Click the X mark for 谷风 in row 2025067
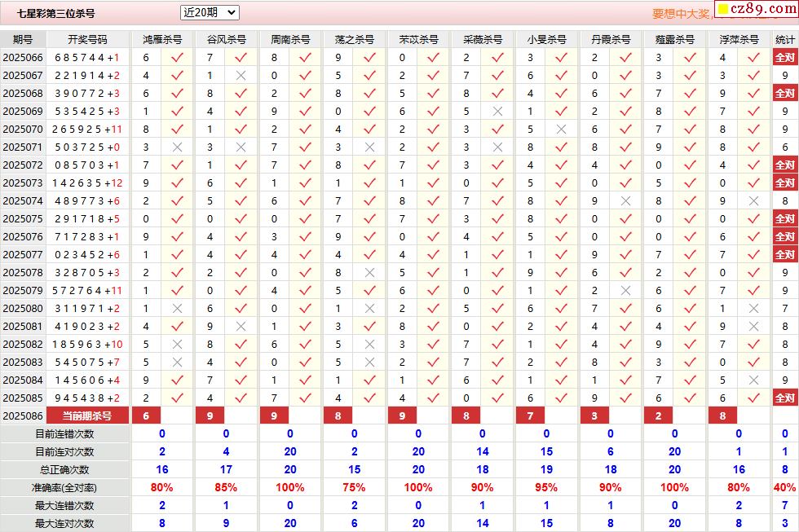The height and width of the screenshot is (532, 799). [x=241, y=75]
